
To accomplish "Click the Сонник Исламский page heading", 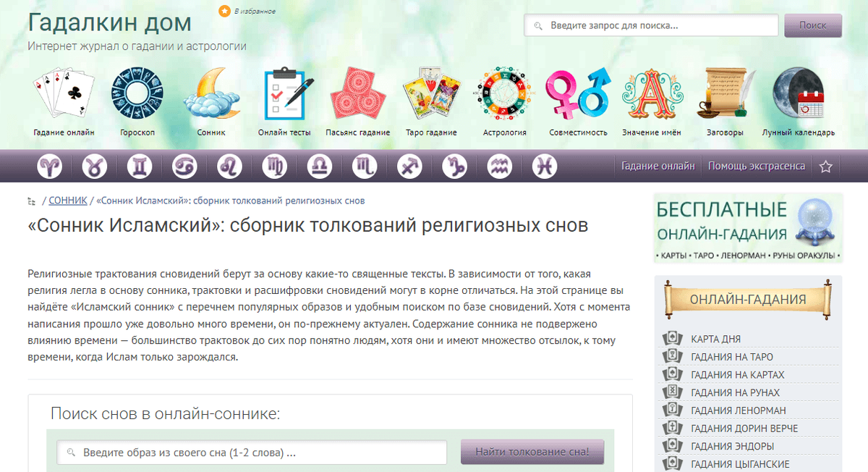I will 307,225.
